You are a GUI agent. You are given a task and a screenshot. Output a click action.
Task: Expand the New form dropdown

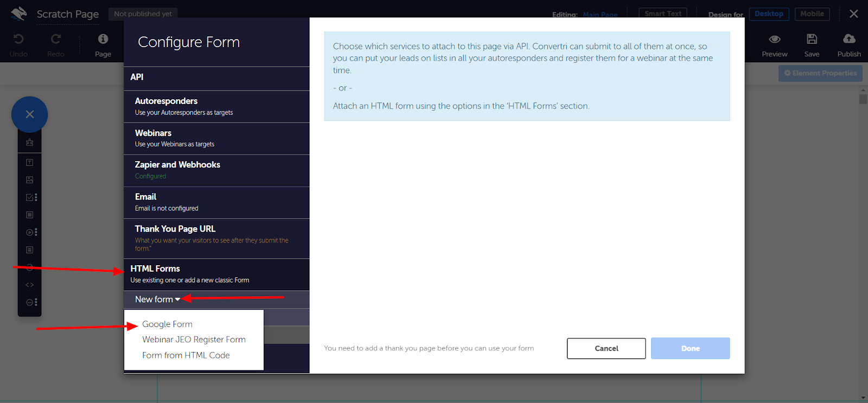tap(157, 299)
